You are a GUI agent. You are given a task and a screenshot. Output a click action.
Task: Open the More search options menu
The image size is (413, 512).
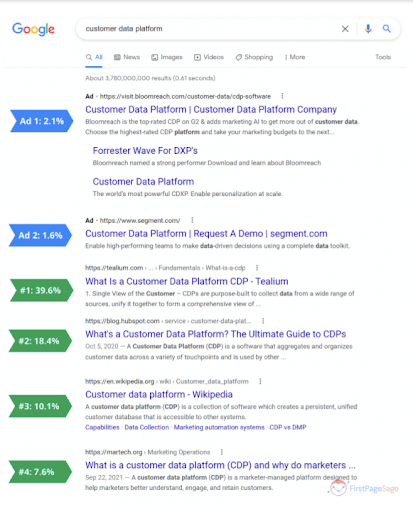coord(295,57)
